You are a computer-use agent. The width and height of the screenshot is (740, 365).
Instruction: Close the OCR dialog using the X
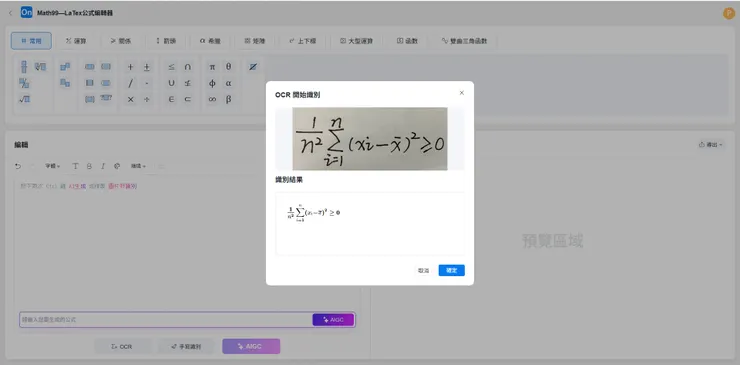(462, 93)
